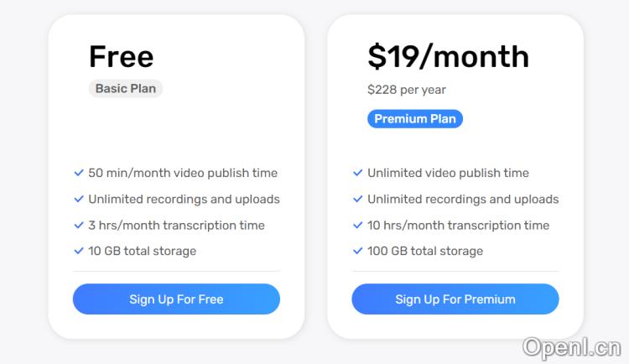Click the Sign Up For Free button

(x=176, y=299)
